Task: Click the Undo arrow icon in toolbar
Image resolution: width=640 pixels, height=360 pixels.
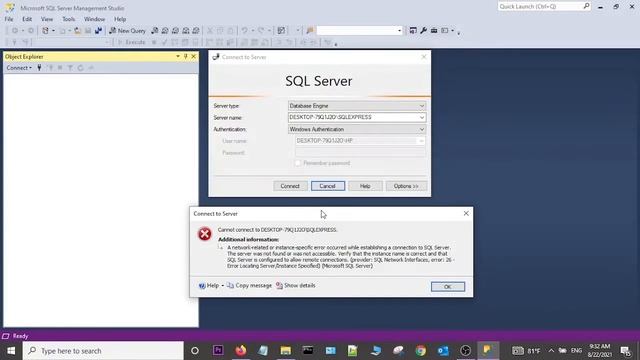Action: tap(244, 31)
